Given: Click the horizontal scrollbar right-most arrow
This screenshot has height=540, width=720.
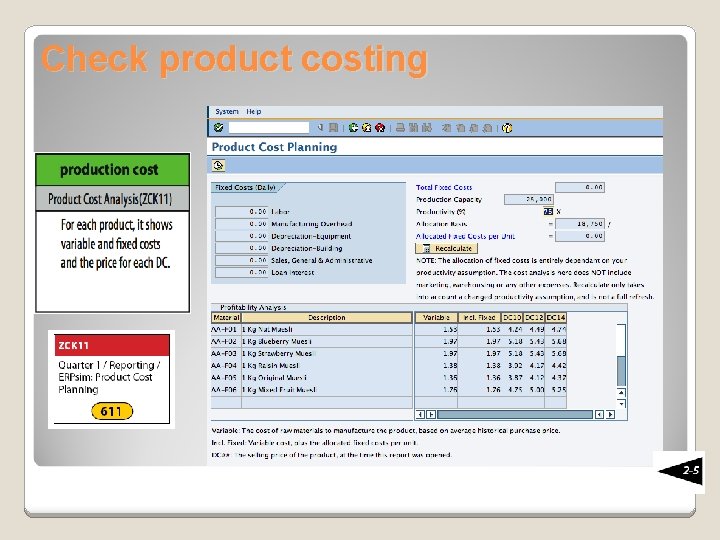Looking at the screenshot, I should click(x=611, y=415).
